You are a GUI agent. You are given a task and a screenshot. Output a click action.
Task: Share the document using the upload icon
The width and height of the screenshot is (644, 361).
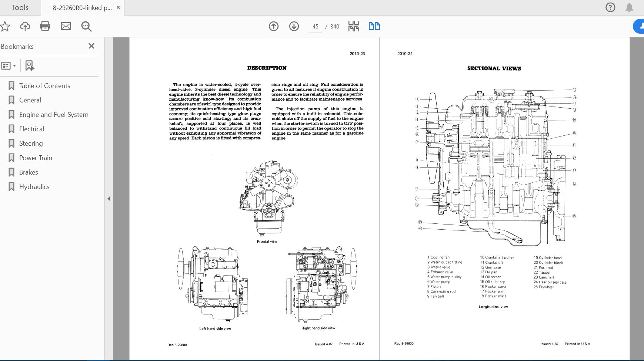pos(25,26)
